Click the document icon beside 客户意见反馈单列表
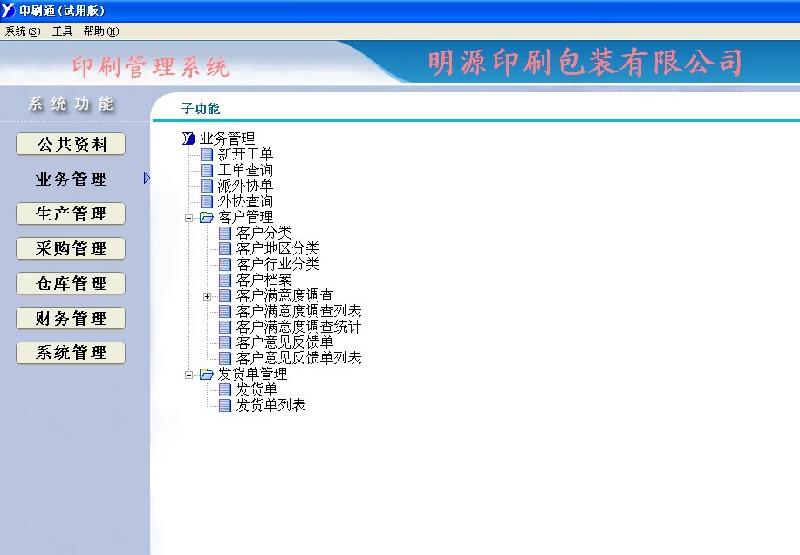Screen dimensions: 800x555 225,358
